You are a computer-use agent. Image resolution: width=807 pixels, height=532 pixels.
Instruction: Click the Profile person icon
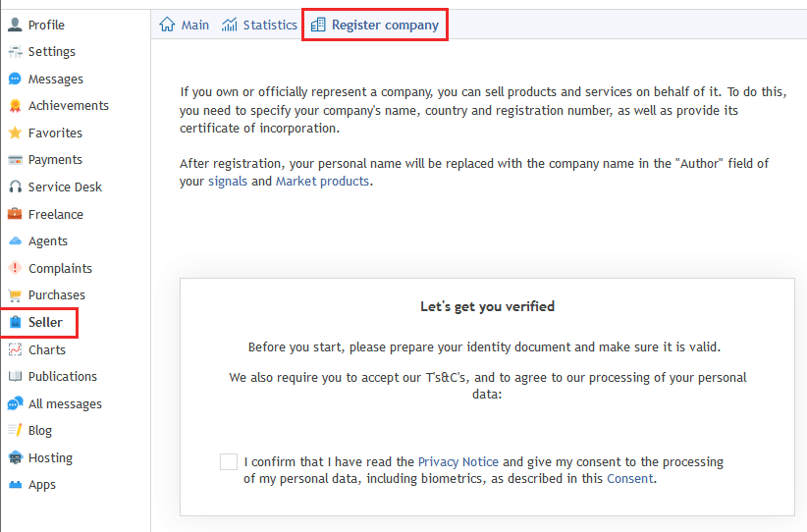tap(15, 25)
